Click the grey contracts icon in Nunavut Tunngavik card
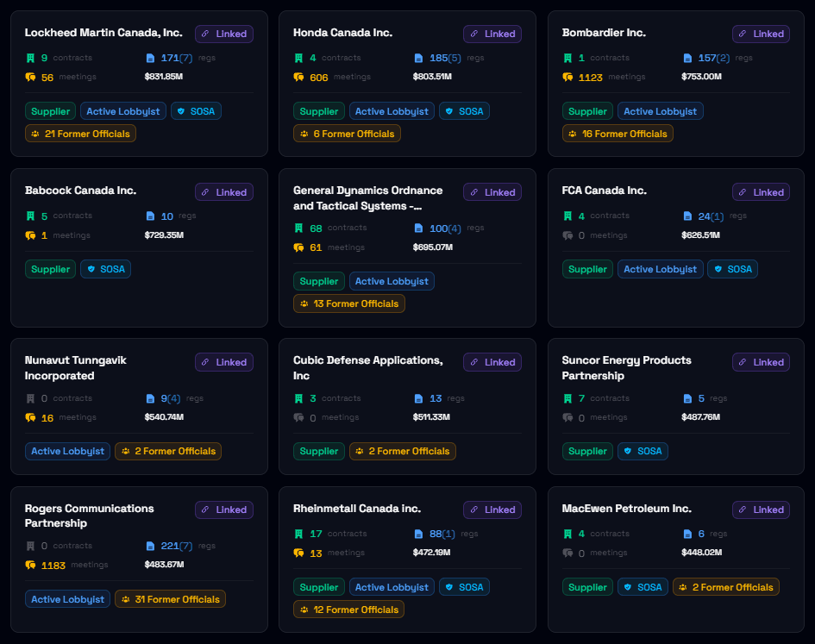Screen dimensions: 815x644 tap(30, 398)
